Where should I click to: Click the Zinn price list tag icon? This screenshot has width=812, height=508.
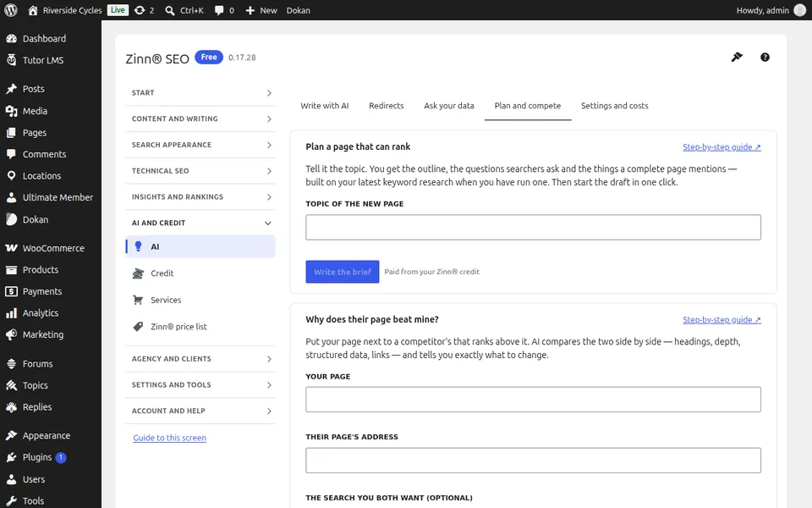[138, 327]
